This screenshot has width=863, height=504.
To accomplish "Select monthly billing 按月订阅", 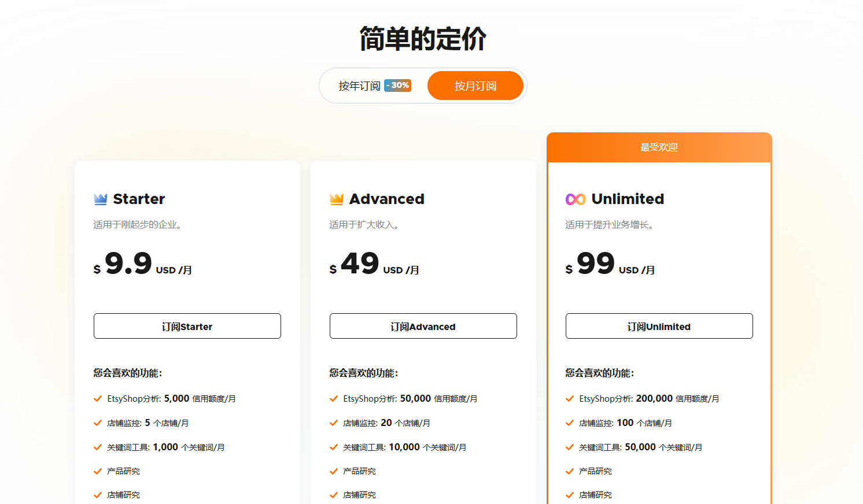I will (x=475, y=86).
